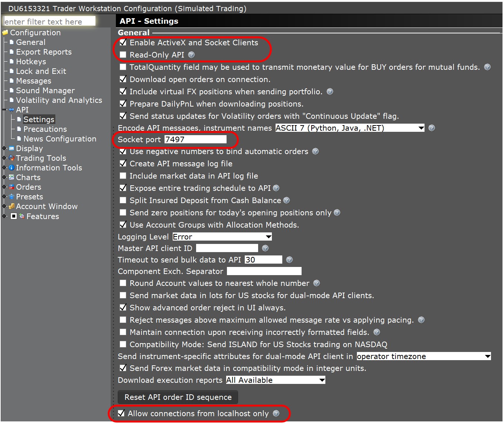Enable the Read-Only API checkbox
504x424 pixels.
[x=123, y=55]
